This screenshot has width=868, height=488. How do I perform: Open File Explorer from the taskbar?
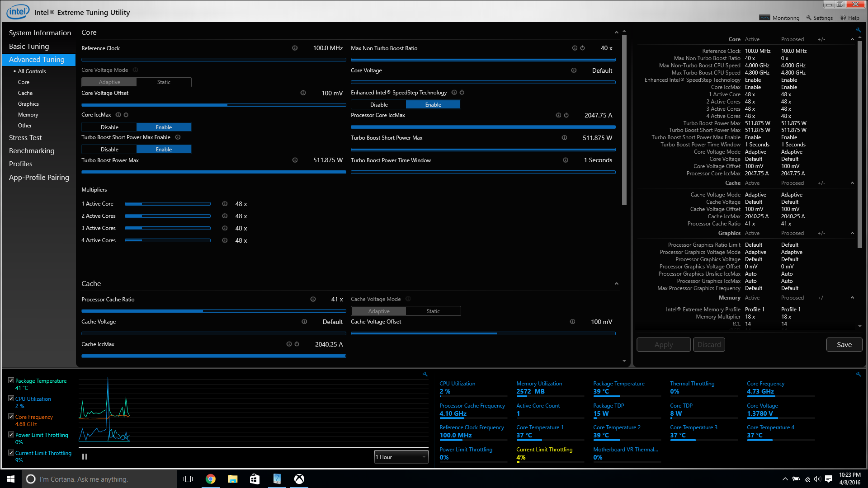pos(232,479)
